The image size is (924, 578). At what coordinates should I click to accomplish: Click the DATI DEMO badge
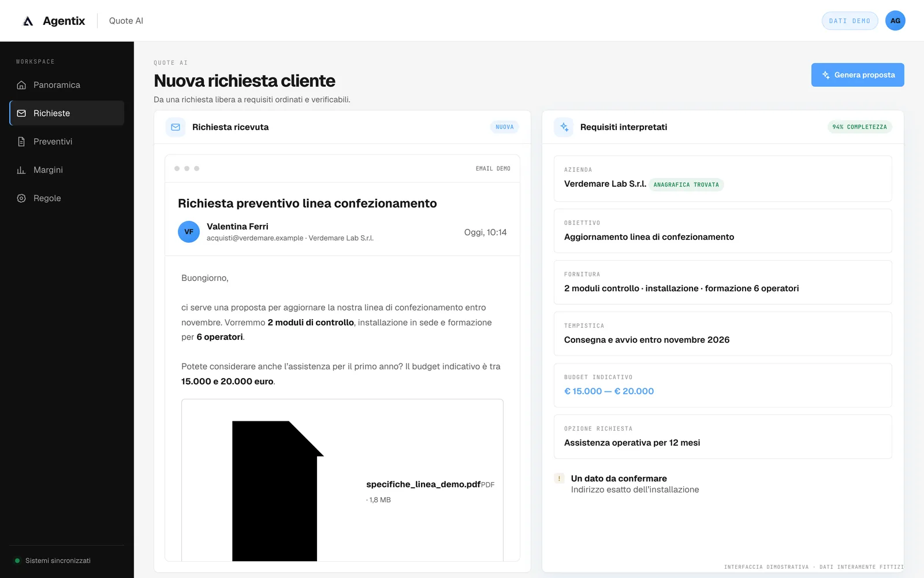850,21
